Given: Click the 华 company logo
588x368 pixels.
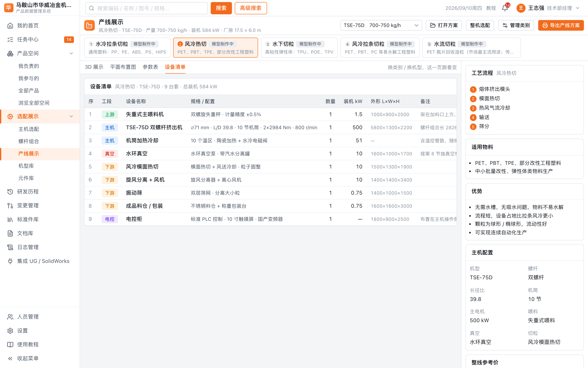Looking at the screenshot, I should 9,8.
